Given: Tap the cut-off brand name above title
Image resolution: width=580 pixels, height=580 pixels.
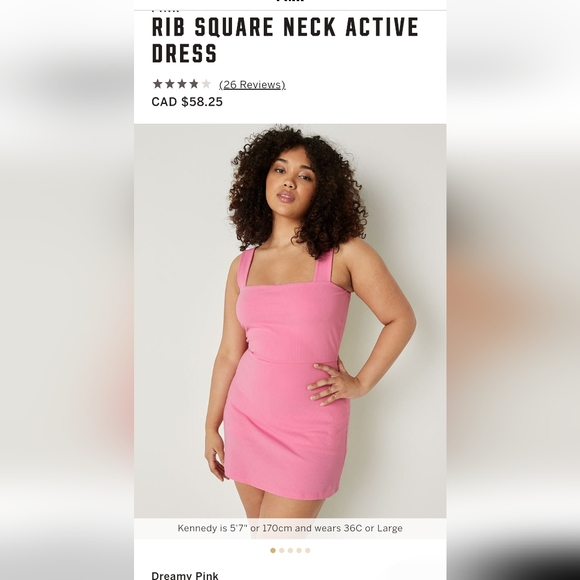Looking at the screenshot, I should click(165, 12).
